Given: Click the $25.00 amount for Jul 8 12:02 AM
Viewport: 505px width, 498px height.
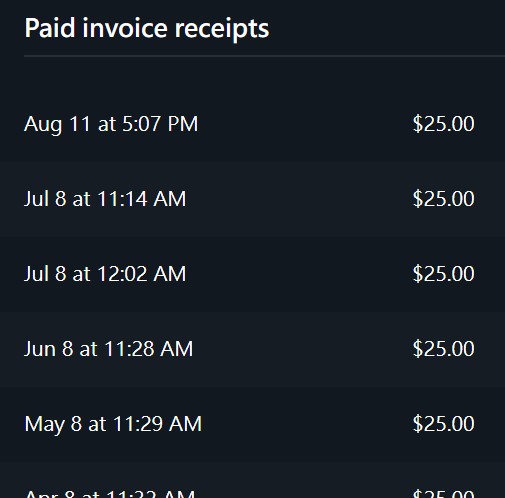Looking at the screenshot, I should (443, 274).
